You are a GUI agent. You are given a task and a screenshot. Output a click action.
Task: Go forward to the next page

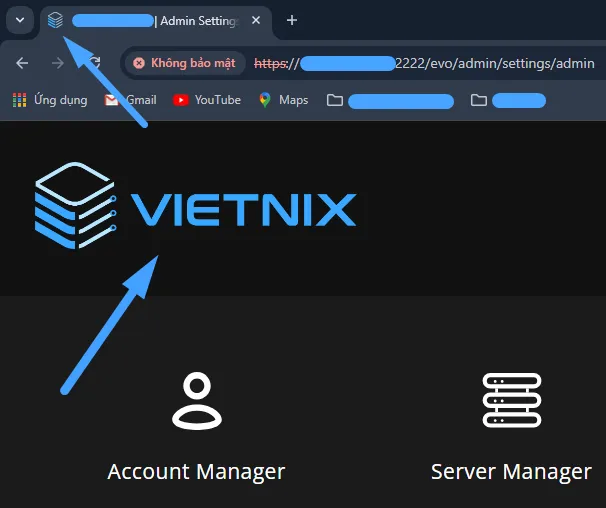pos(58,63)
